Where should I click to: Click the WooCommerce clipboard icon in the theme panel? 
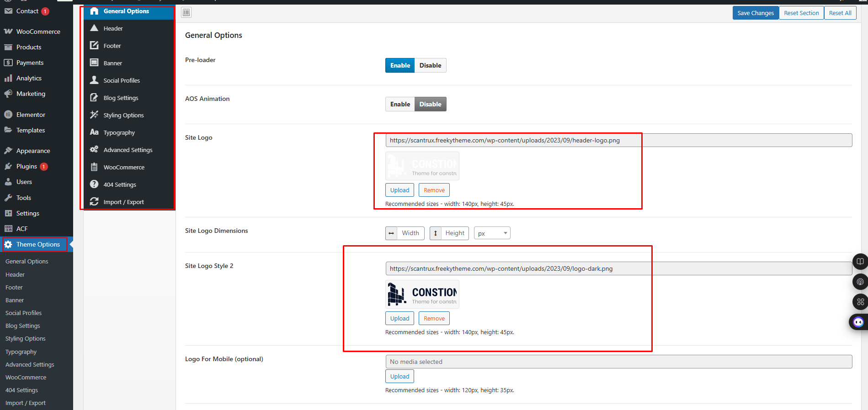coord(94,167)
